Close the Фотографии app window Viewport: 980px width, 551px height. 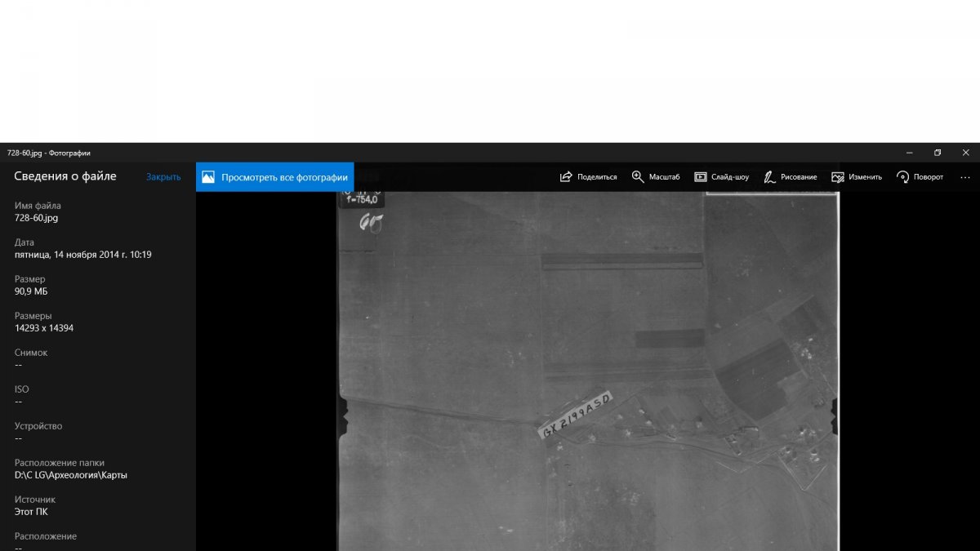click(x=965, y=153)
